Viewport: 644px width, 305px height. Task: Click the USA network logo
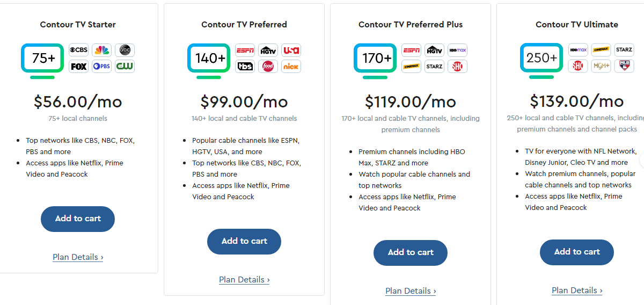291,50
